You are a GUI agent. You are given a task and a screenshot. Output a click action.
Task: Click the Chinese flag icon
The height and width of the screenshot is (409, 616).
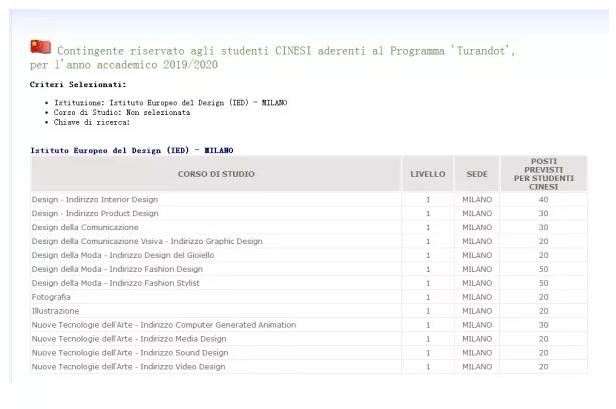41,47
